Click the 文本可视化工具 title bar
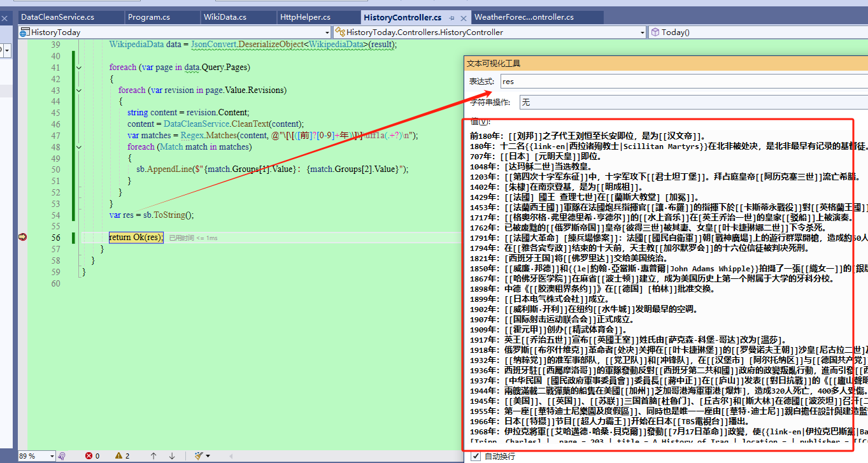Screen dimensions: 868x463 [665, 63]
